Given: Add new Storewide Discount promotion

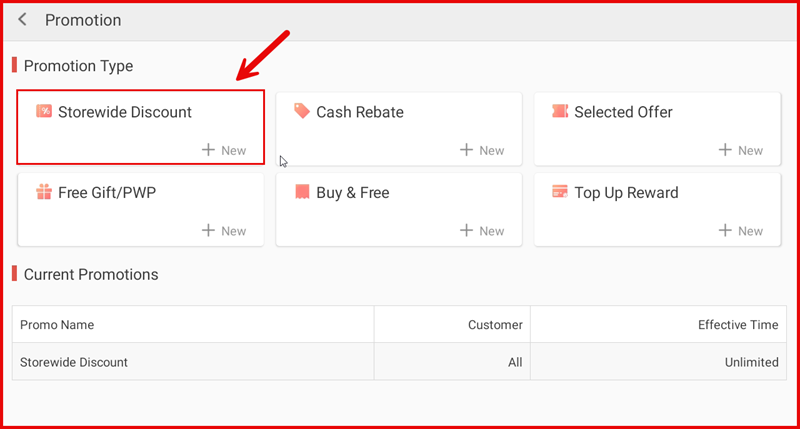Looking at the screenshot, I should pos(224,150).
